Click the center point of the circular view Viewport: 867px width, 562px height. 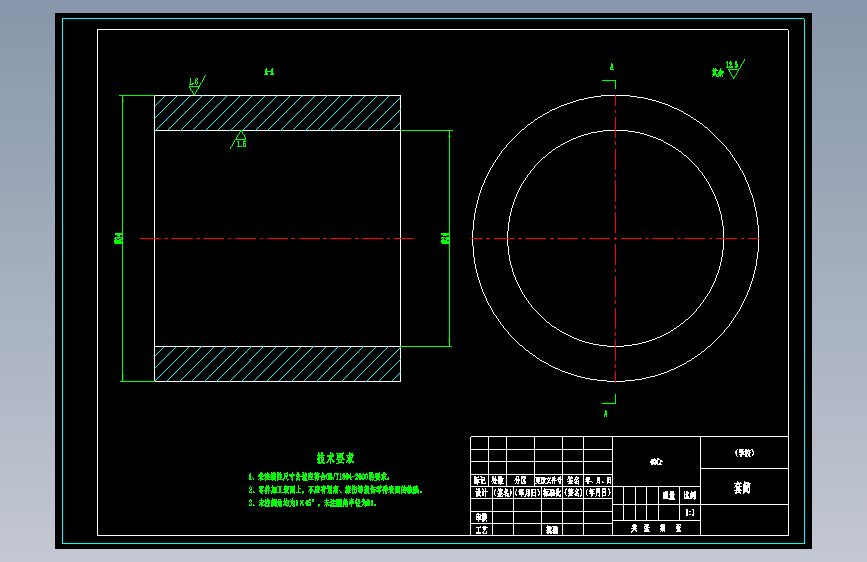615,238
